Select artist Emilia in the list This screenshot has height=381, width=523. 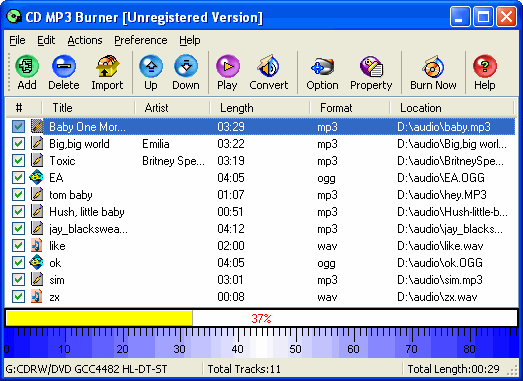156,144
